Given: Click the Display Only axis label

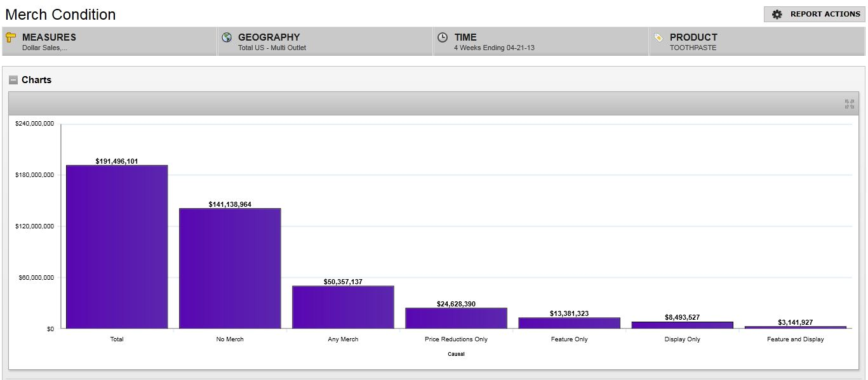Looking at the screenshot, I should 683,339.
